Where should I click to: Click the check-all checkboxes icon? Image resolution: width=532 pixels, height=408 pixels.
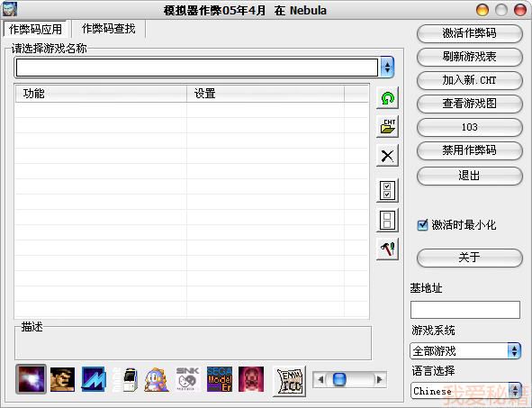[x=387, y=190]
